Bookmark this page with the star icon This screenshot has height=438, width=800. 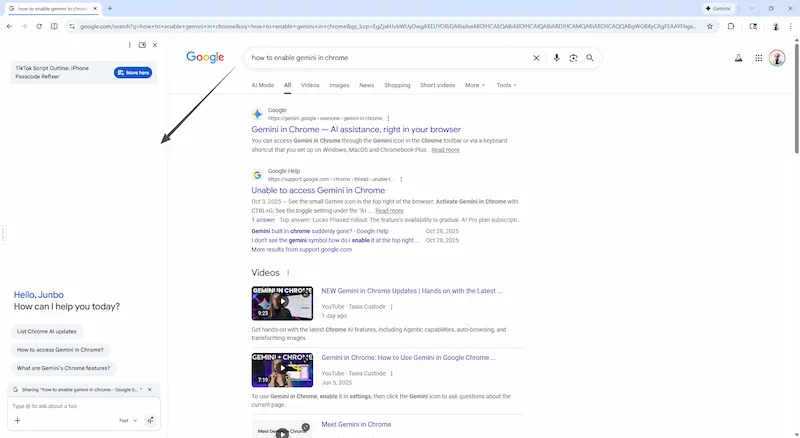[x=710, y=26]
